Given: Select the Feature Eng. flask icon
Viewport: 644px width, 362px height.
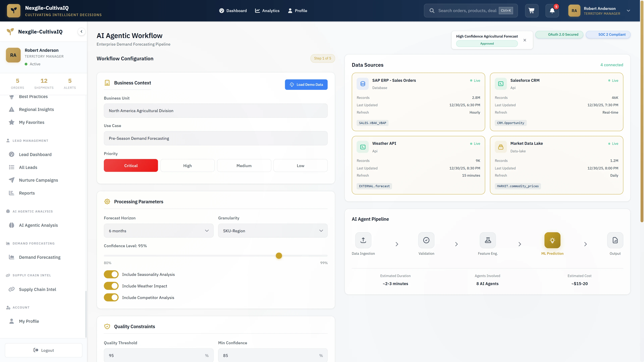Looking at the screenshot, I should coord(488,240).
